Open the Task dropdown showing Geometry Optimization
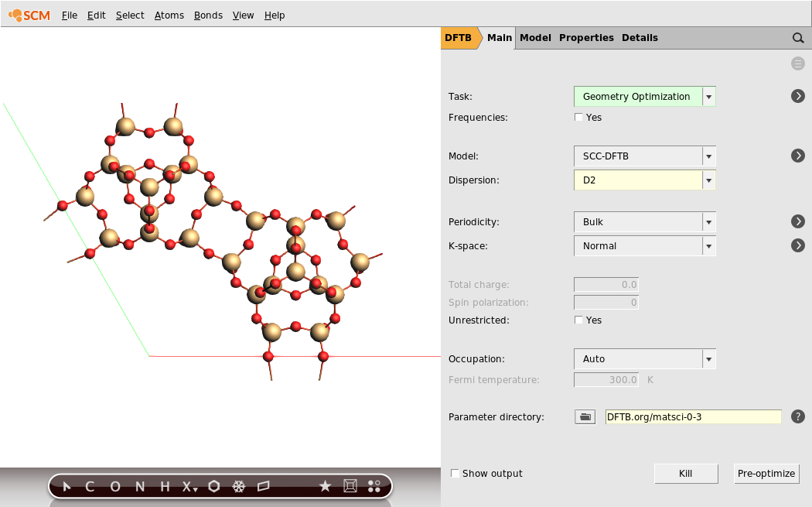Image resolution: width=812 pixels, height=507 pixels. tap(708, 96)
